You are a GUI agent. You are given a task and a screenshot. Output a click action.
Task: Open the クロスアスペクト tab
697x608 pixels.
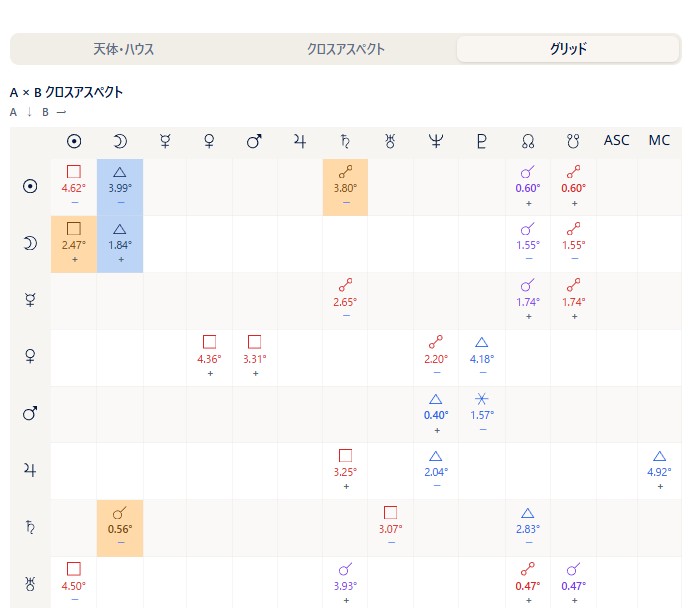(346, 49)
